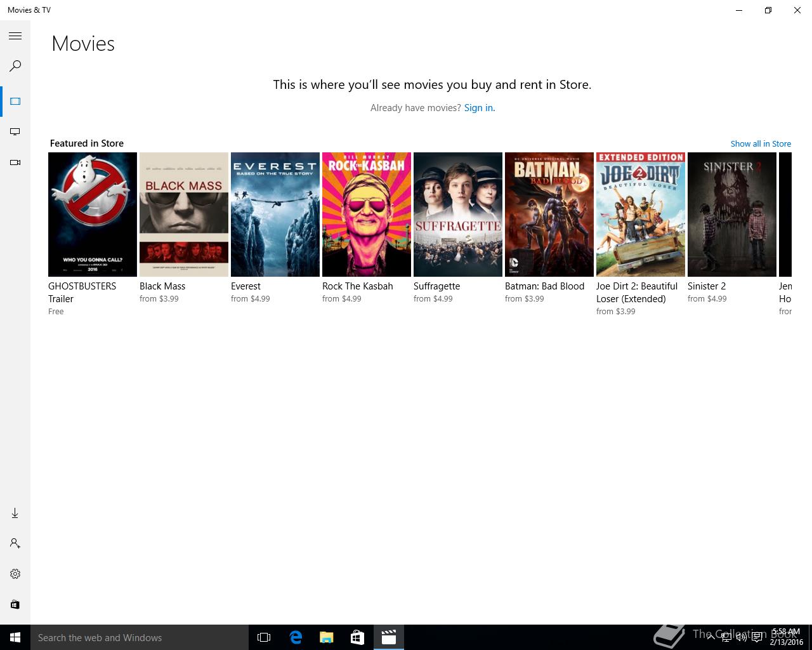Open the Store shopping bag icon in sidebar
Image resolution: width=812 pixels, height=650 pixels.
click(x=15, y=604)
